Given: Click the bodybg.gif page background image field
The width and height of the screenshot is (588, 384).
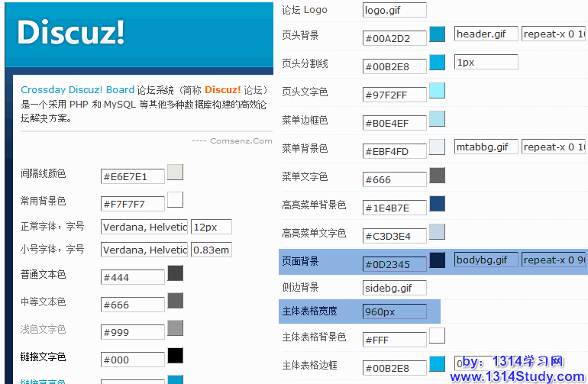Looking at the screenshot, I should pos(486,260).
